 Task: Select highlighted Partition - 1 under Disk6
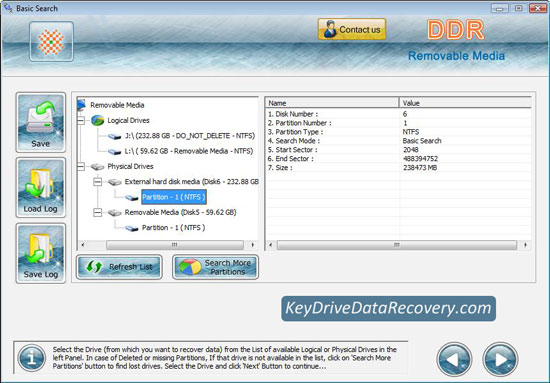174,197
